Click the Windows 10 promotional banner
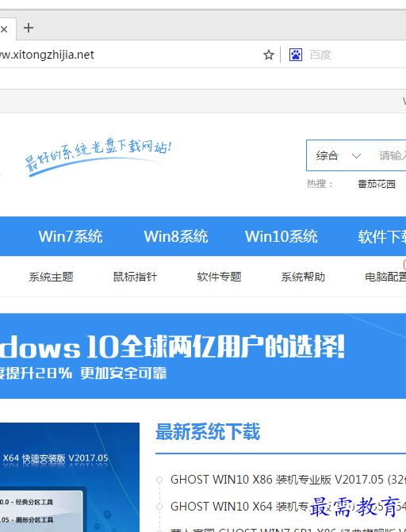Screen dimensions: 406x532 coord(203,356)
